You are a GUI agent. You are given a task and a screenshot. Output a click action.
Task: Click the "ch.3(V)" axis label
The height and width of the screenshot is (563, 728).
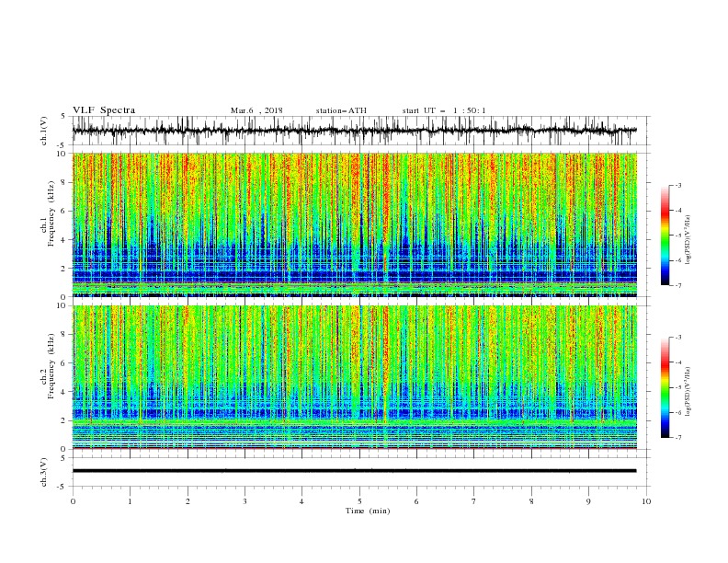44,472
